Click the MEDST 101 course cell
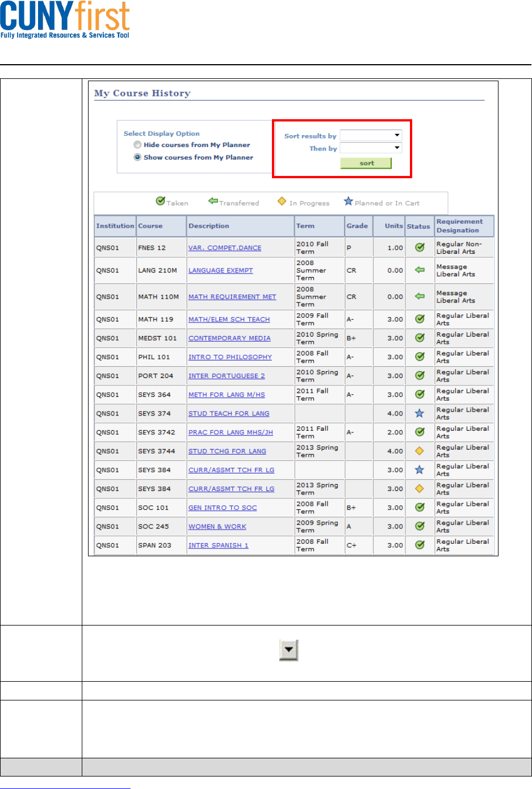 (162, 338)
